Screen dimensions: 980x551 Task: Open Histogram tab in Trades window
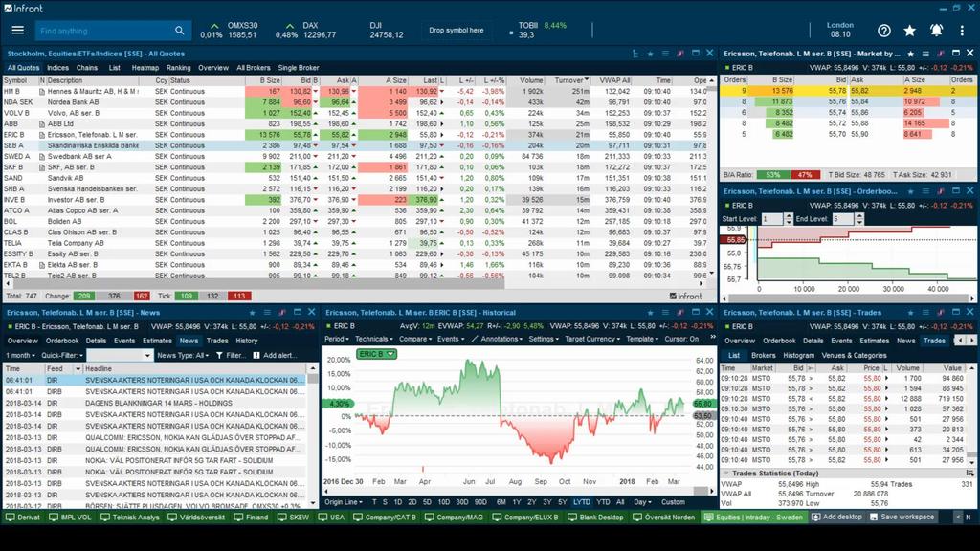pos(798,356)
